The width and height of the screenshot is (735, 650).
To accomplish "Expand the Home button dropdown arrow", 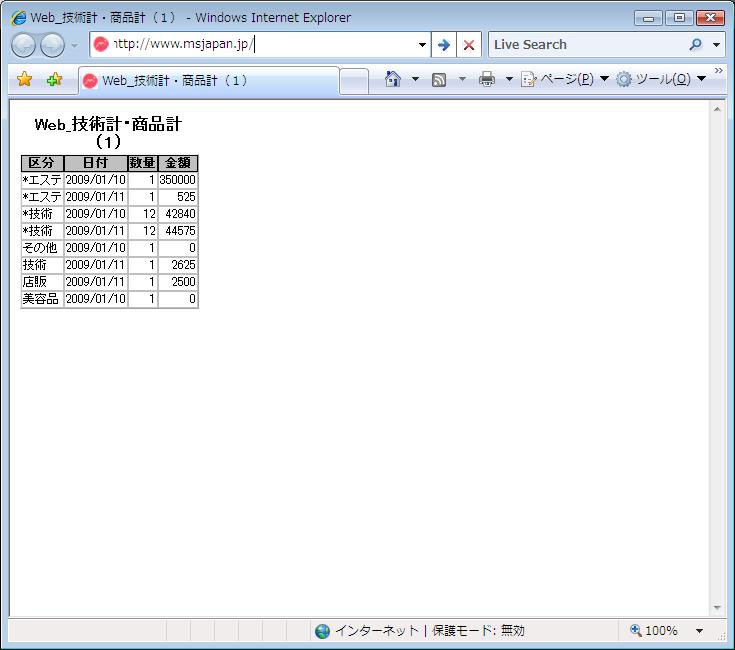I will (x=415, y=79).
